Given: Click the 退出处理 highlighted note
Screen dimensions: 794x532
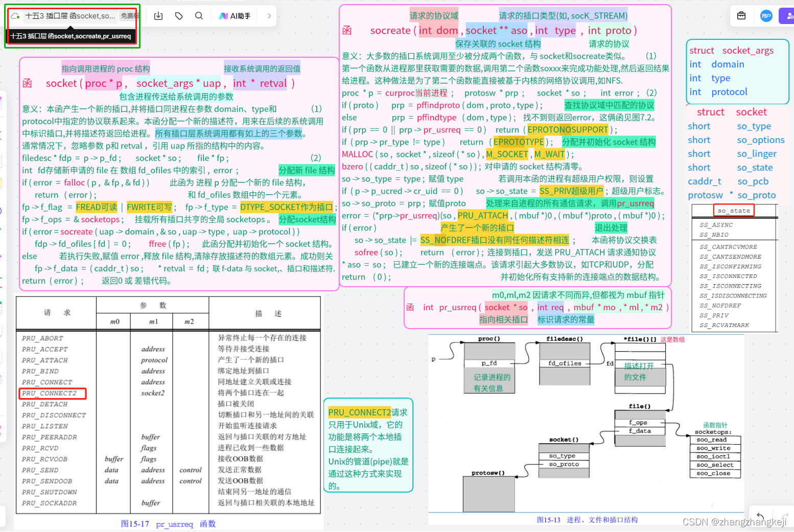Looking at the screenshot, I should click(x=611, y=228).
